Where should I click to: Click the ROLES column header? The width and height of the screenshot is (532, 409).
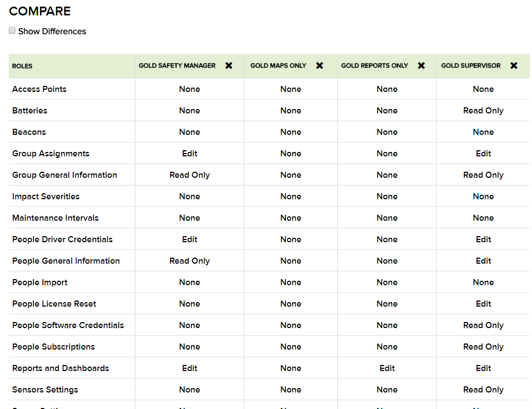(23, 66)
